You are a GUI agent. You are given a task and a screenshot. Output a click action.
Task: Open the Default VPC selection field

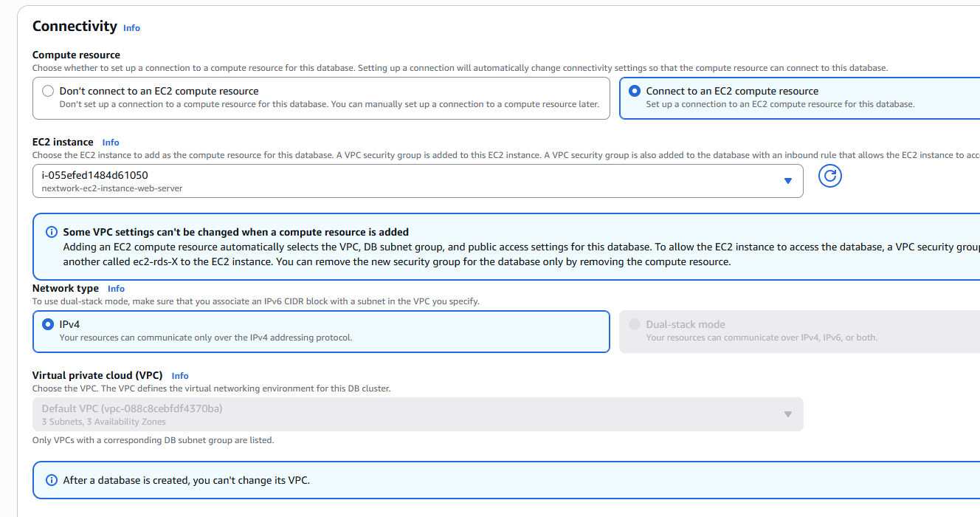(x=406, y=414)
